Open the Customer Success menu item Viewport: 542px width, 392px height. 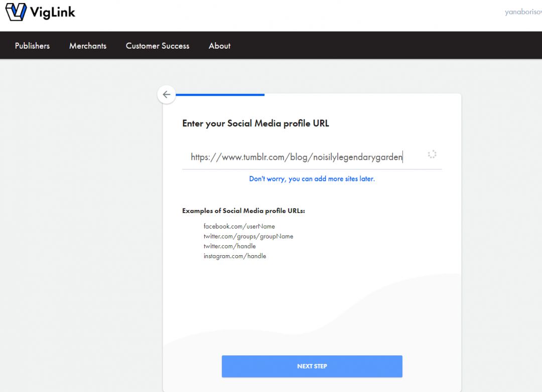tap(158, 46)
